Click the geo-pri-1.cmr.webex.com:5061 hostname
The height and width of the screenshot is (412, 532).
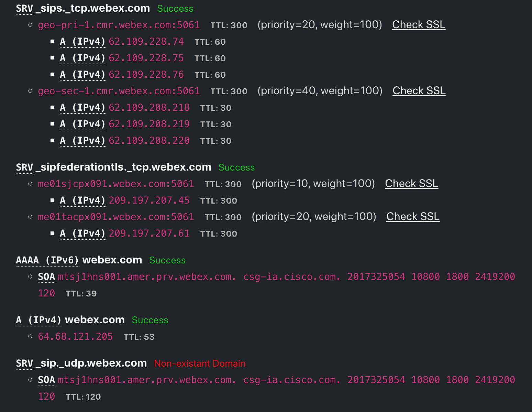[119, 25]
